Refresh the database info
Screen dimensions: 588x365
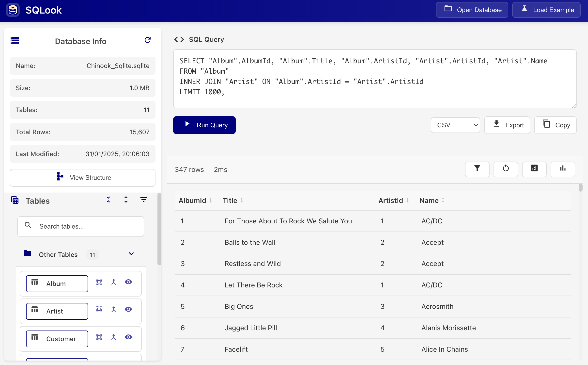148,40
